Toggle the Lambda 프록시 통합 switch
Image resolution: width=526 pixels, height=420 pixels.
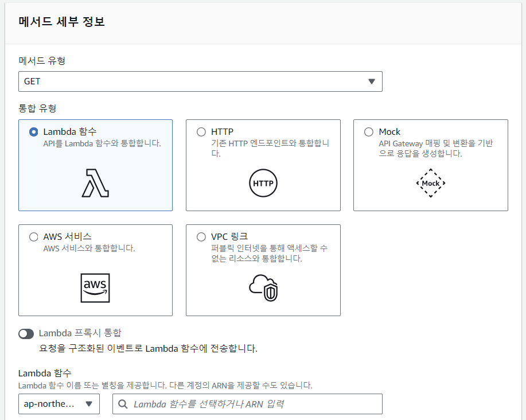[x=26, y=334]
